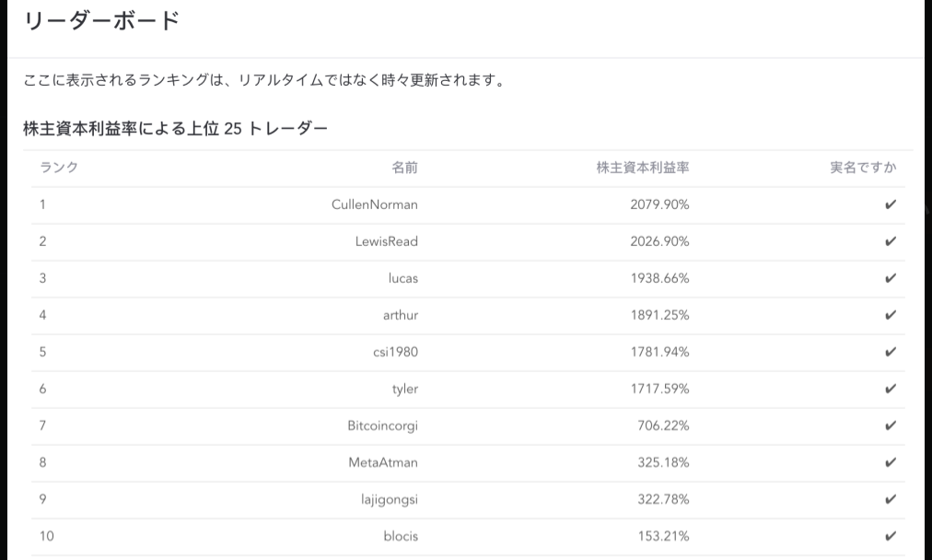
Task: Click the real-name checkmark for LewisRead
Action: [x=890, y=241]
